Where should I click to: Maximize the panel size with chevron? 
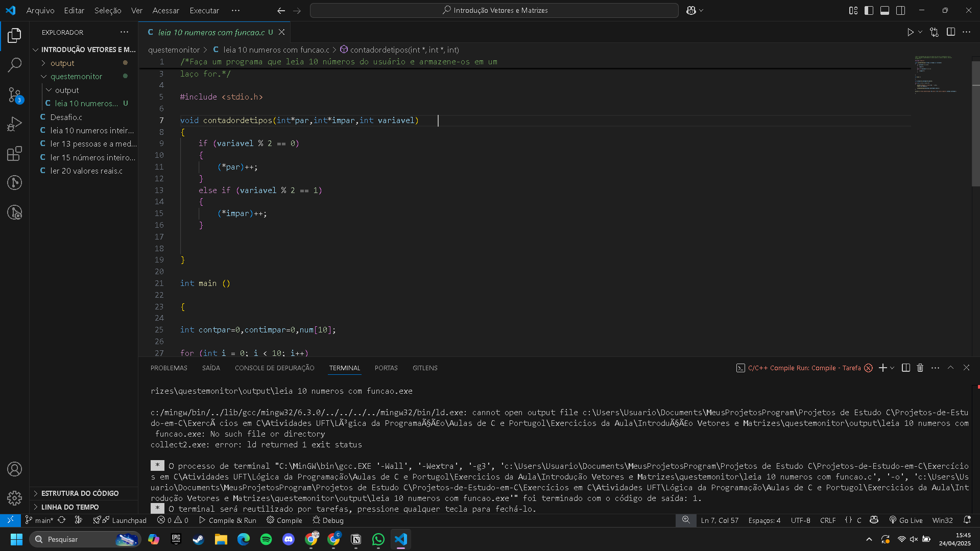click(x=950, y=368)
